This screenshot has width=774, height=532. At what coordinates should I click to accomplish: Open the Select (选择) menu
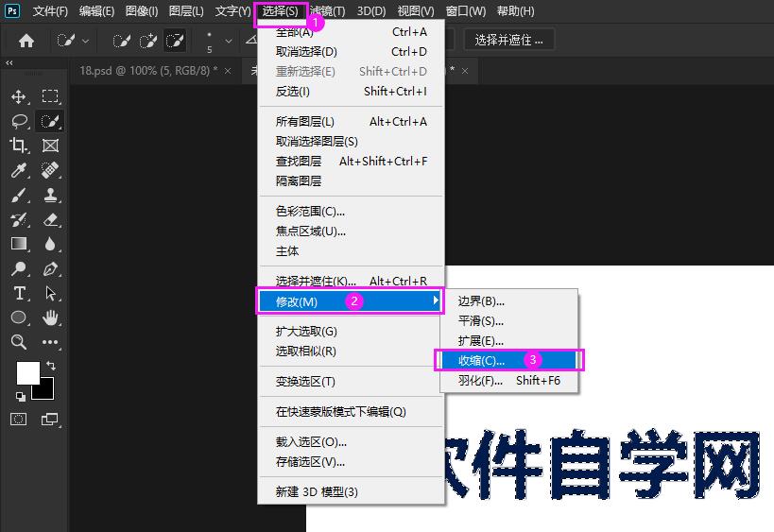pyautogui.click(x=281, y=10)
